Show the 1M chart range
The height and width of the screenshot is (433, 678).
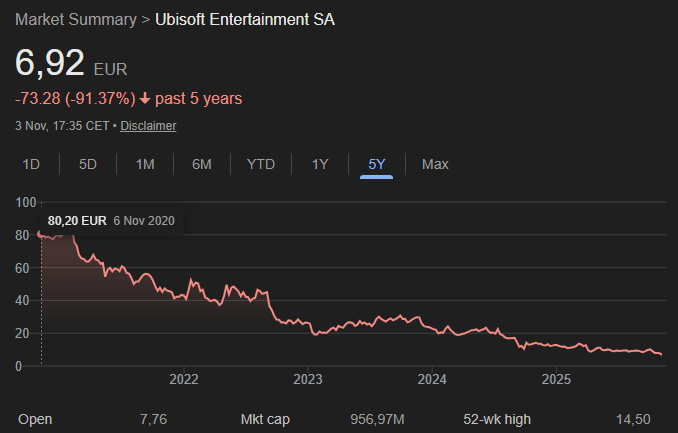[145, 164]
